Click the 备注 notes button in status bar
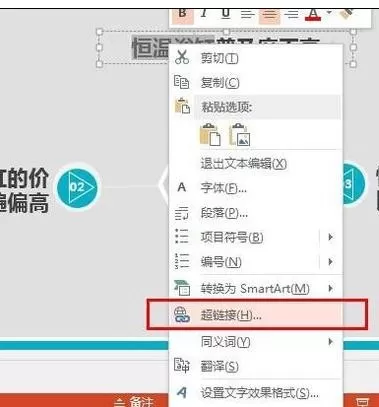The width and height of the screenshot is (379, 407). click(133, 401)
